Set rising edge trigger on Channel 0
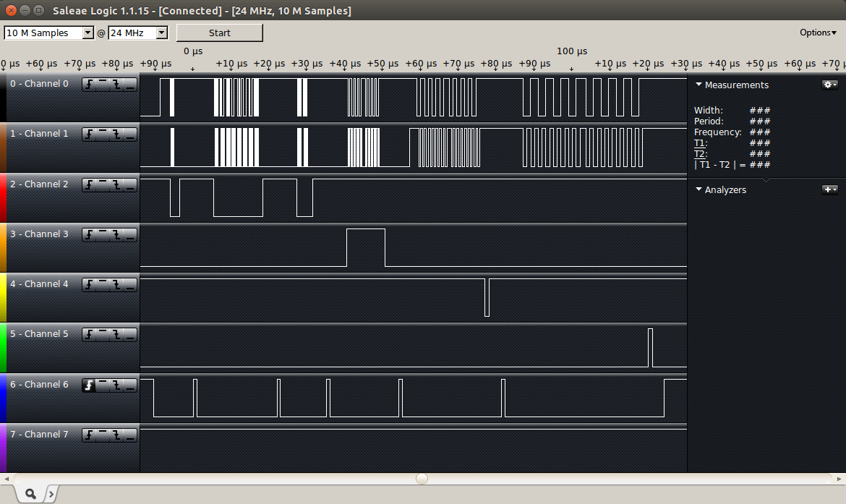 click(89, 84)
